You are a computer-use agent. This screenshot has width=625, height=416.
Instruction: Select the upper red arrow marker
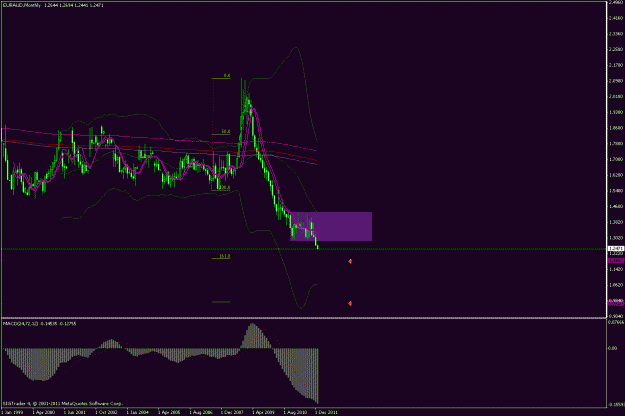[x=350, y=261]
